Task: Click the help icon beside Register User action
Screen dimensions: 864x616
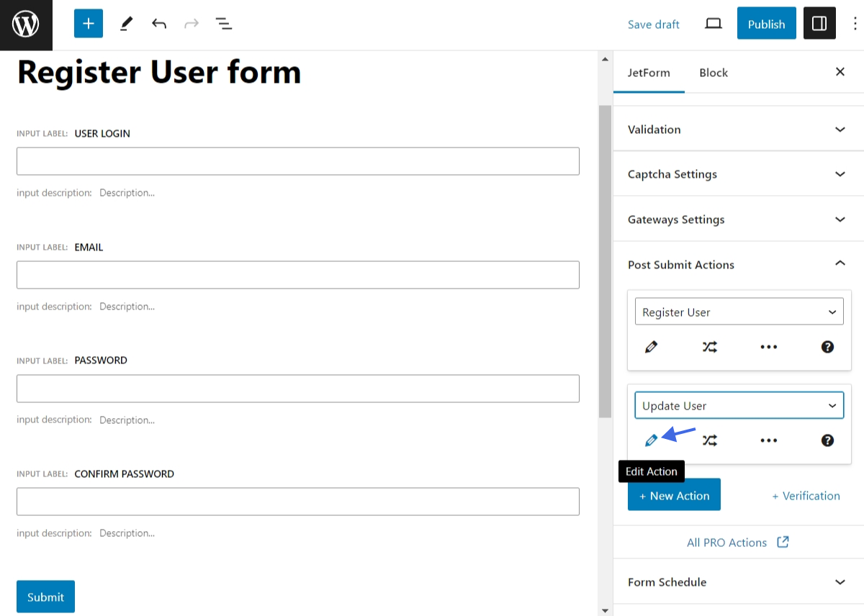Action: click(827, 346)
